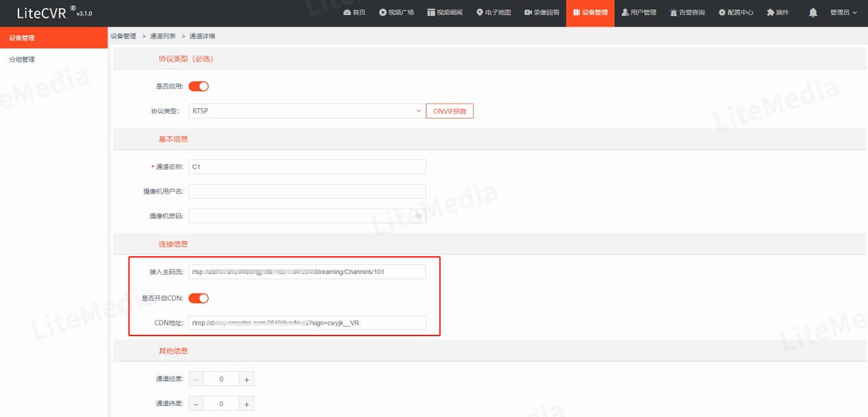Open the 插件 plugins tab
Image resolution: width=868 pixels, height=417 pixels.
[x=778, y=12]
